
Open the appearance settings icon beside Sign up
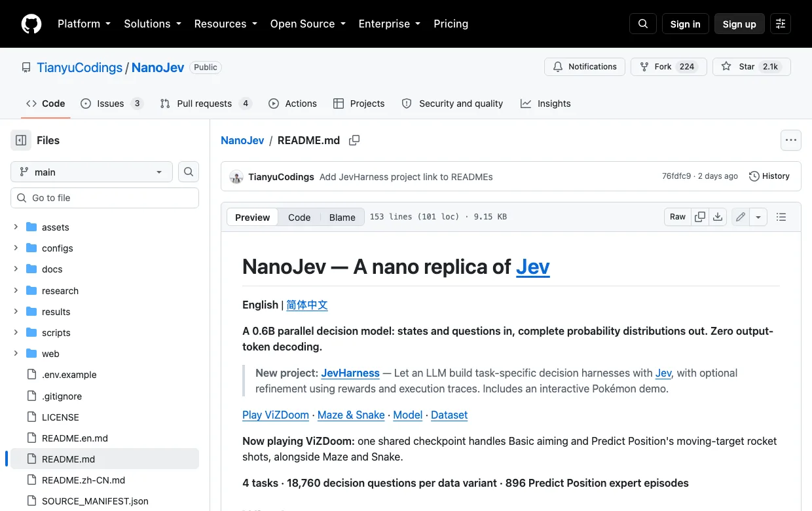(781, 24)
